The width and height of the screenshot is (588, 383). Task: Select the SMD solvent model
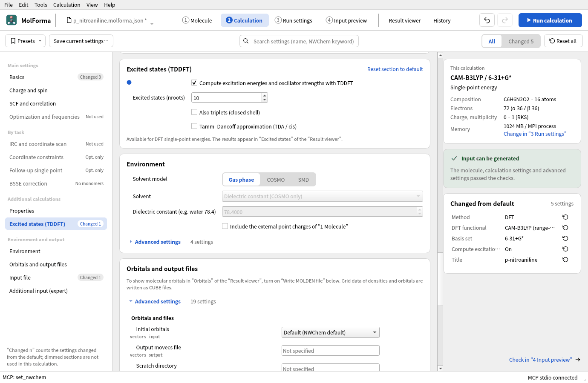pyautogui.click(x=303, y=180)
